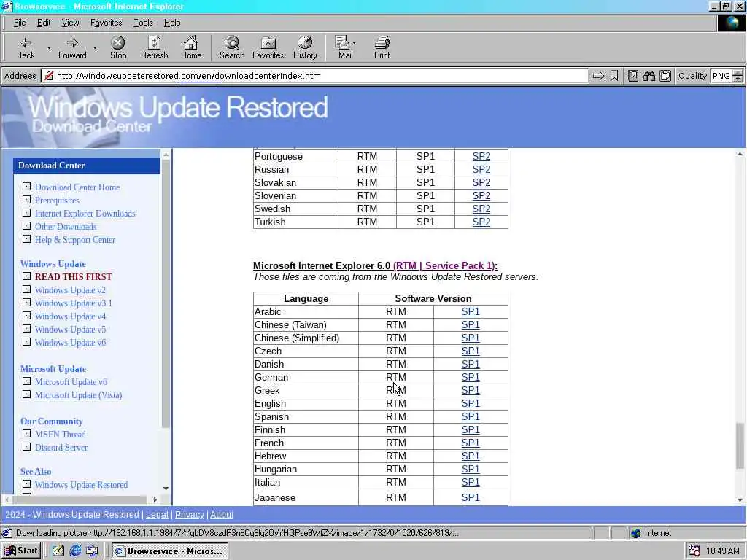Click the Internet zone globe in status bar
Image resolution: width=747 pixels, height=560 pixels.
click(635, 533)
